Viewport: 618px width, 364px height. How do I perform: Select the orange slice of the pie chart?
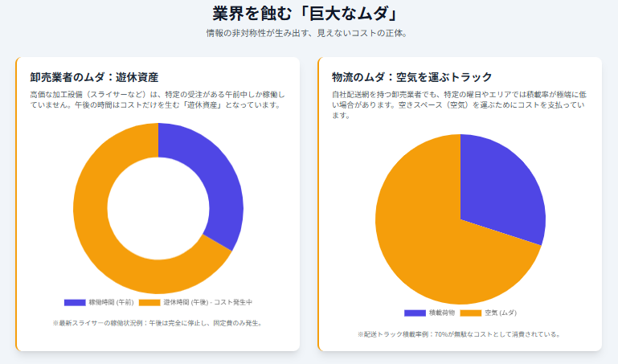click(x=426, y=241)
